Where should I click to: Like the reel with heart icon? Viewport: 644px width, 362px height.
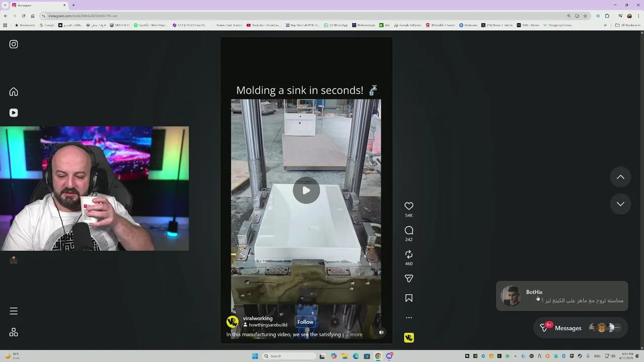pyautogui.click(x=409, y=206)
